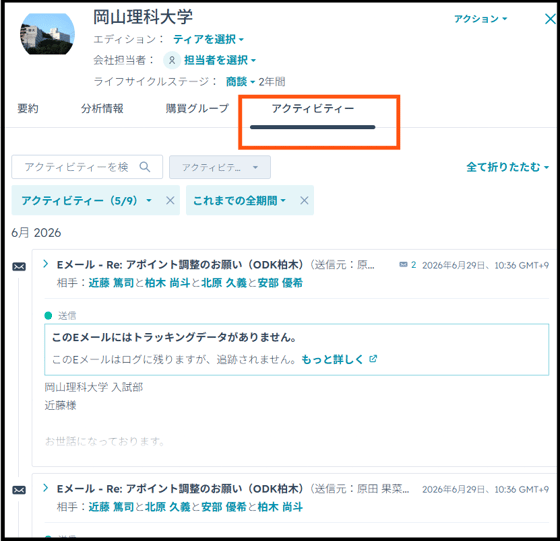The height and width of the screenshot is (541, 560).
Task: Open アクティビティー (5/9) filter dropdown
Action: (86, 201)
